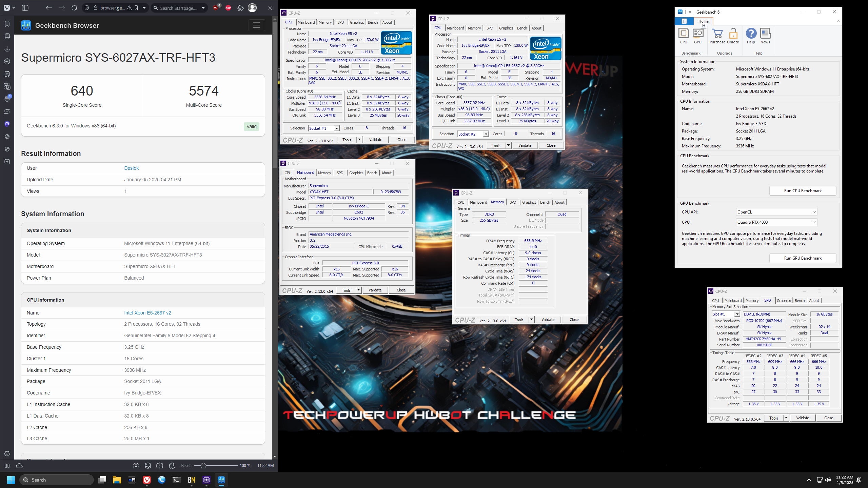This screenshot has height=488, width=868.
Task: Open the taskbar volume control
Action: point(828,480)
